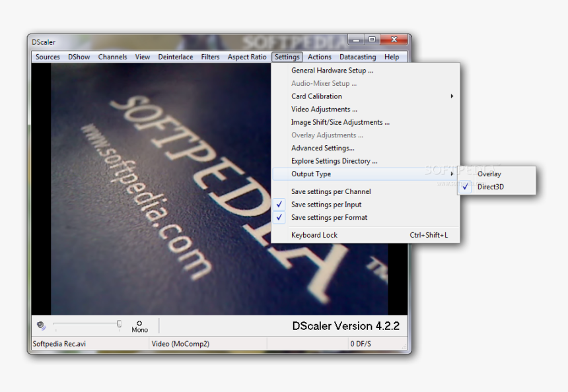568x392 pixels.
Task: Open the Deinterlace menu
Action: click(x=175, y=57)
